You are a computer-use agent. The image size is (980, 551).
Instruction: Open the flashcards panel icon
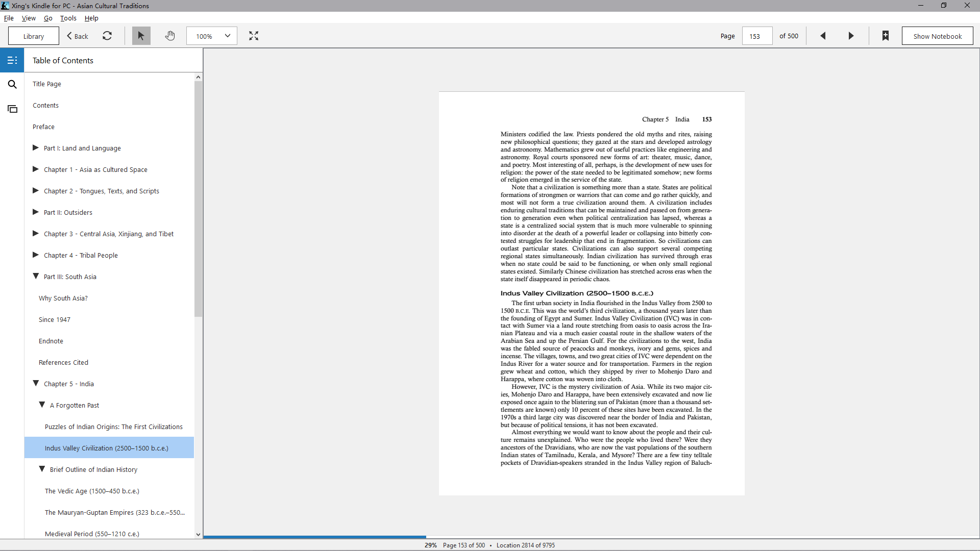pos(12,109)
